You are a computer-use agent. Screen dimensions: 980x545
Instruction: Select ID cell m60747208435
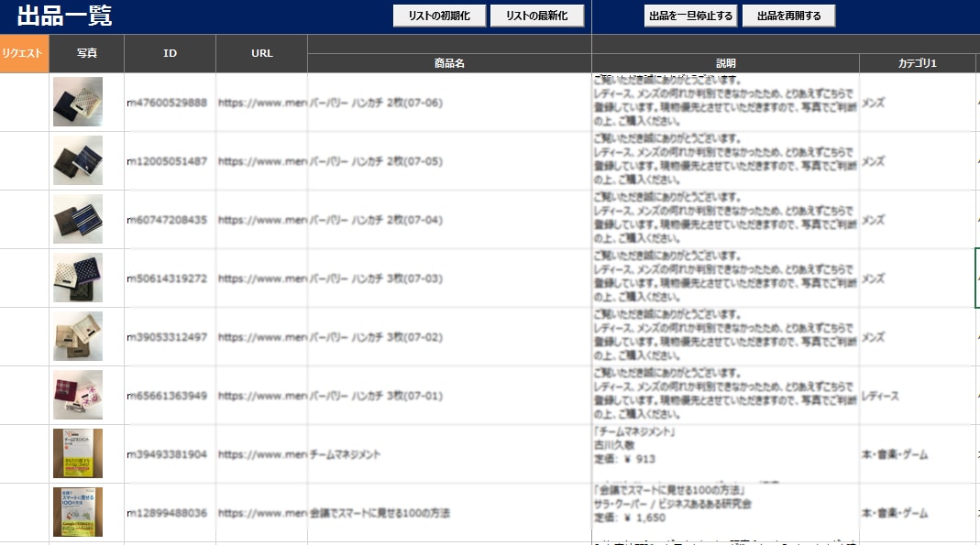[170, 220]
